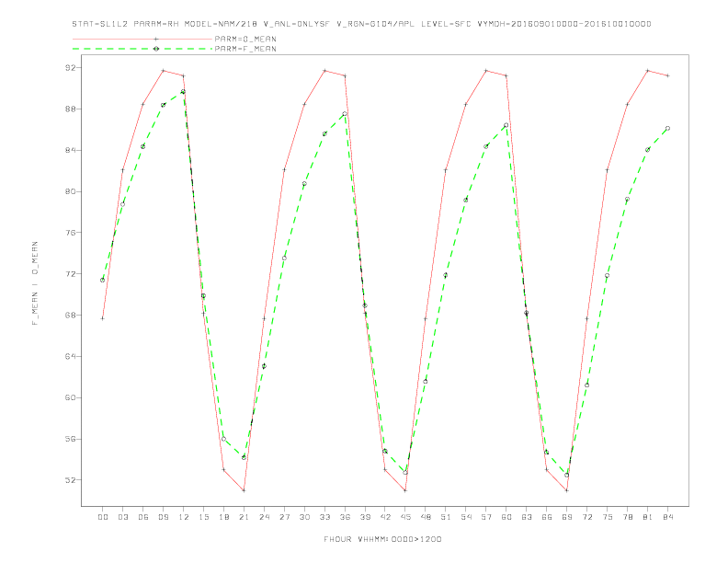
Task: Click x-axis tick label 63
Action: pyautogui.click(x=527, y=517)
